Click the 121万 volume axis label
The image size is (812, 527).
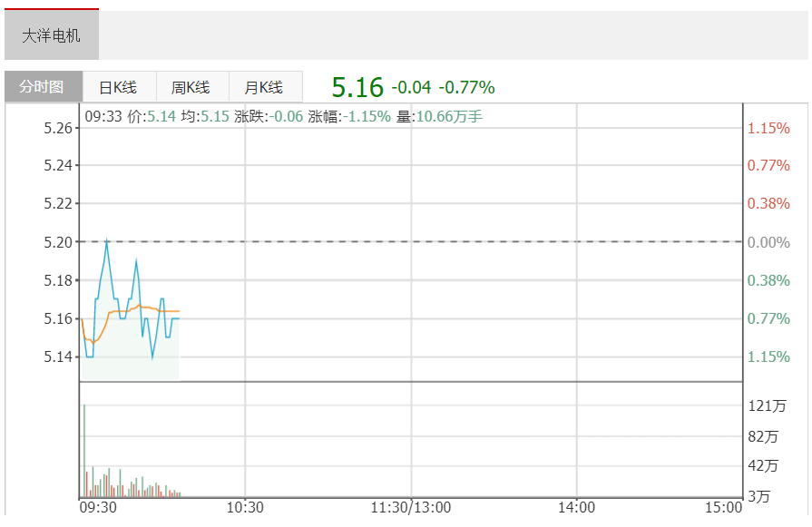tap(767, 405)
